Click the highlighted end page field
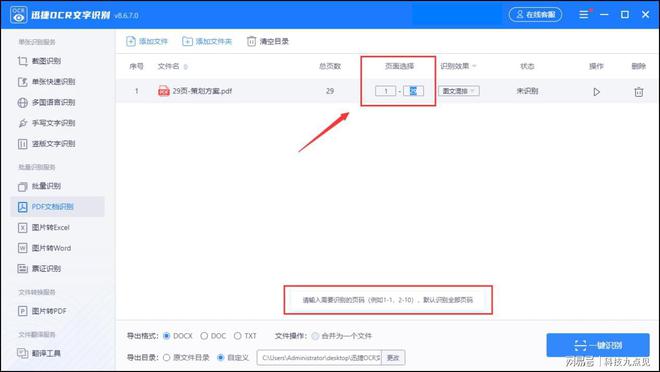The image size is (660, 372). [x=413, y=91]
